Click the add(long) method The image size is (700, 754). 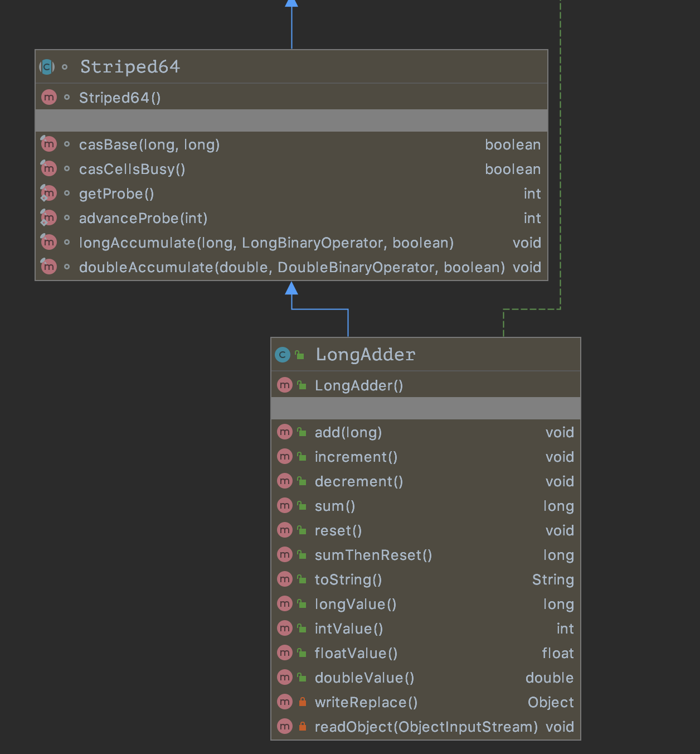(348, 433)
